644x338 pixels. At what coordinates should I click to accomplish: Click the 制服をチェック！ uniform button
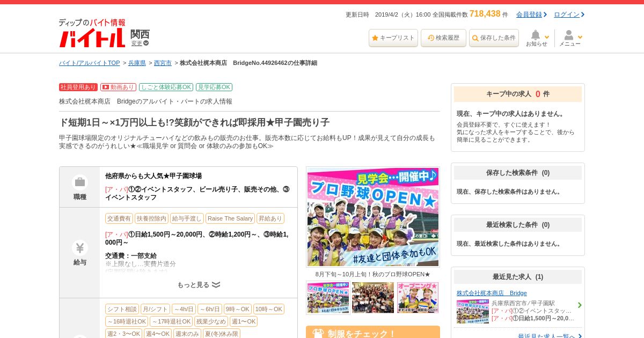click(373, 332)
